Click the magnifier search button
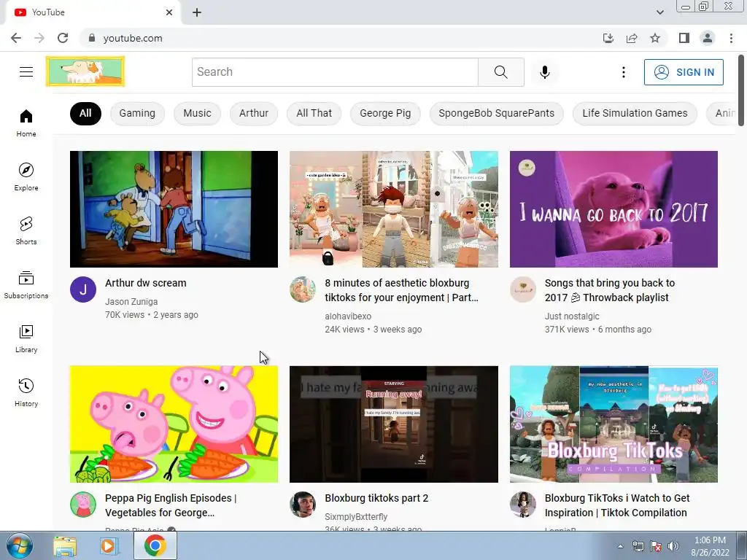Viewport: 747px width, 560px height. click(x=500, y=72)
